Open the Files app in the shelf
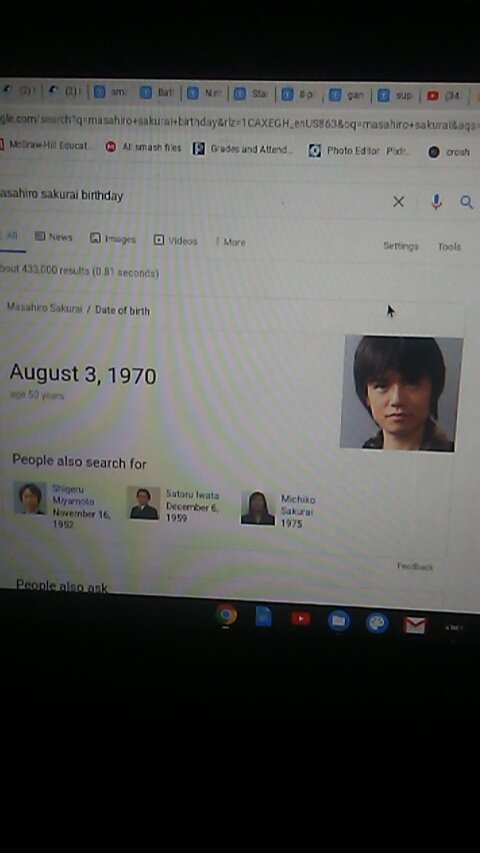 point(339,620)
